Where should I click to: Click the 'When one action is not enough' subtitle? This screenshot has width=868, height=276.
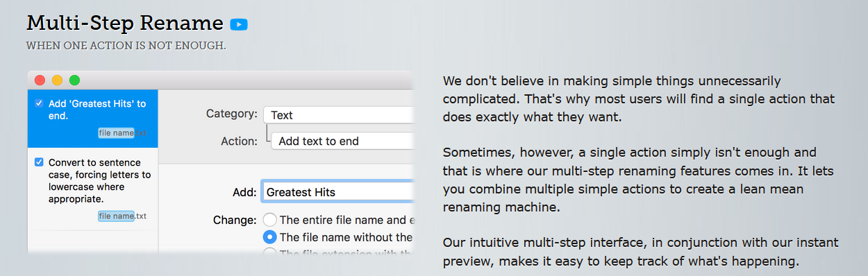click(x=126, y=46)
